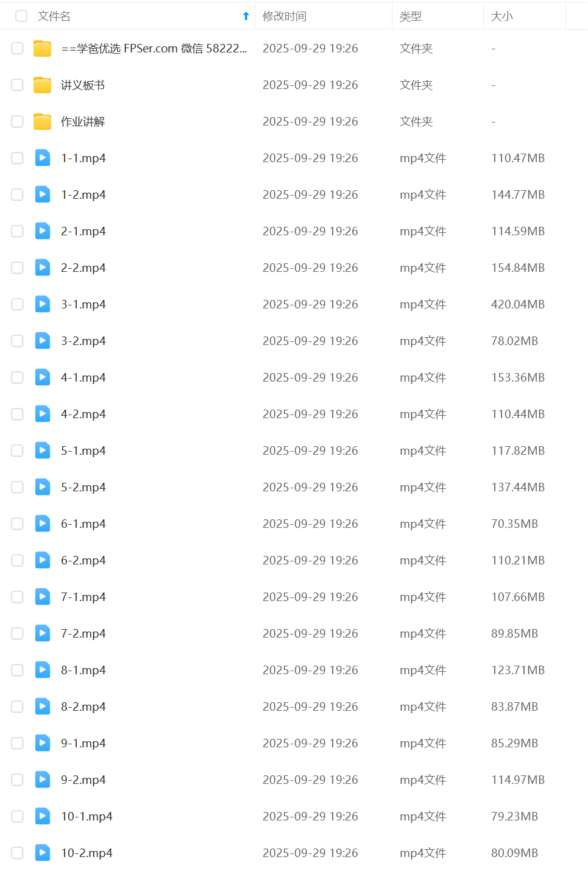Click the 讲义板书 folder icon
The height and width of the screenshot is (879, 588).
(42, 85)
